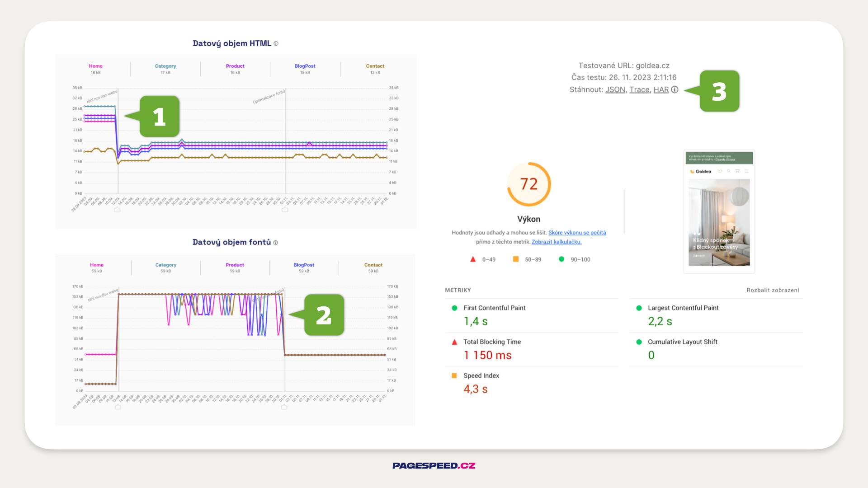Click the performance score gauge showing 72
868x488 pixels.
528,184
